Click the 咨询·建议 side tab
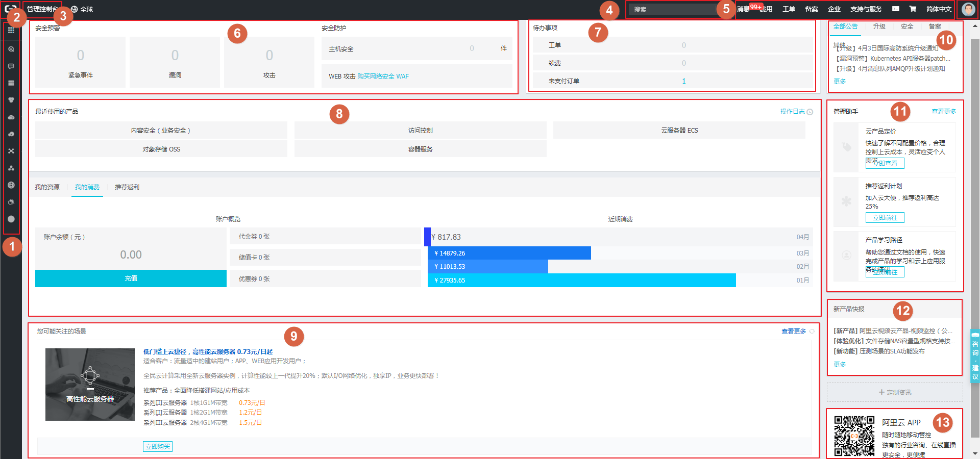 975,356
